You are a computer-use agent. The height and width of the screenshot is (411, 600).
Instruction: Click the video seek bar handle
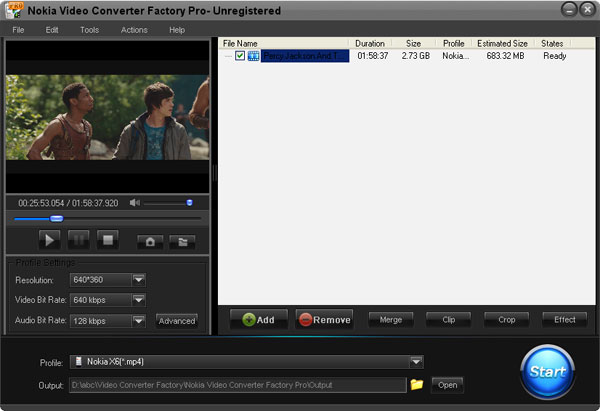point(57,218)
